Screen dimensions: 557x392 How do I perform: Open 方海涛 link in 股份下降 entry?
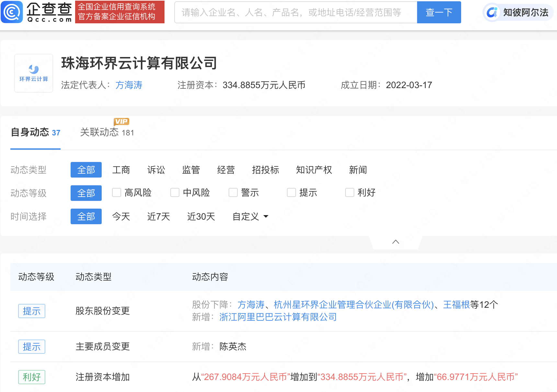point(251,305)
